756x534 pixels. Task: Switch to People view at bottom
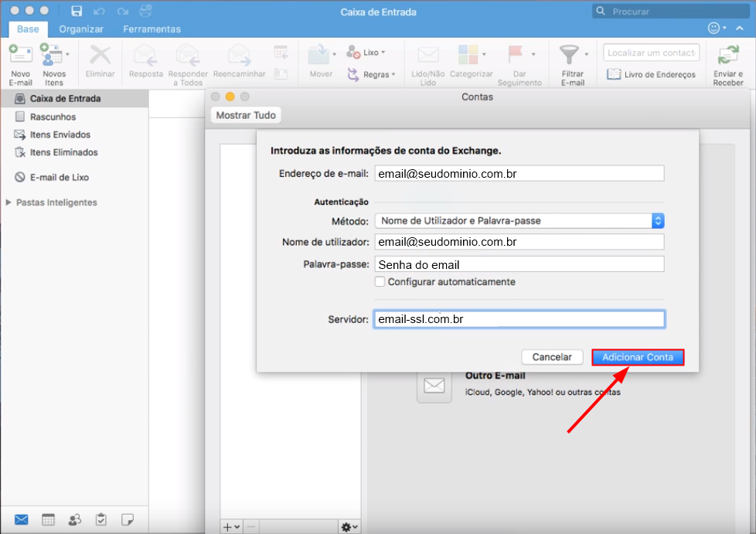point(75,519)
